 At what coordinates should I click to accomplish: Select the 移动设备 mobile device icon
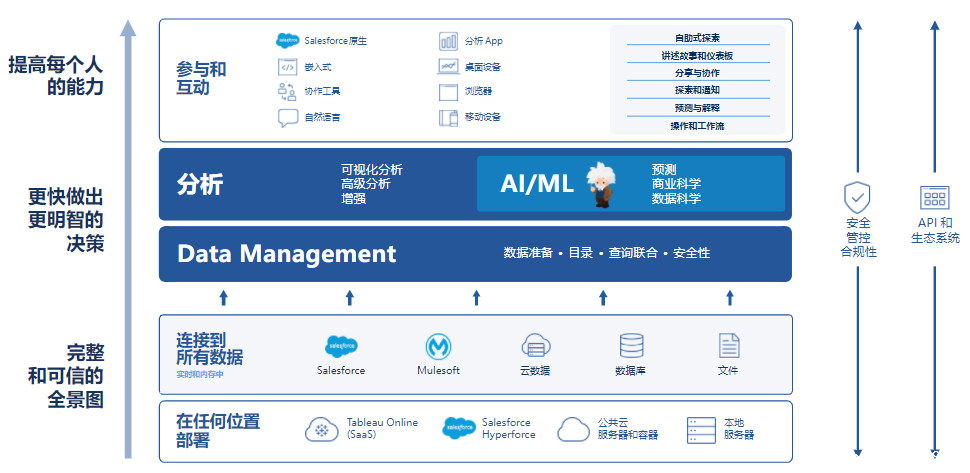tap(447, 118)
